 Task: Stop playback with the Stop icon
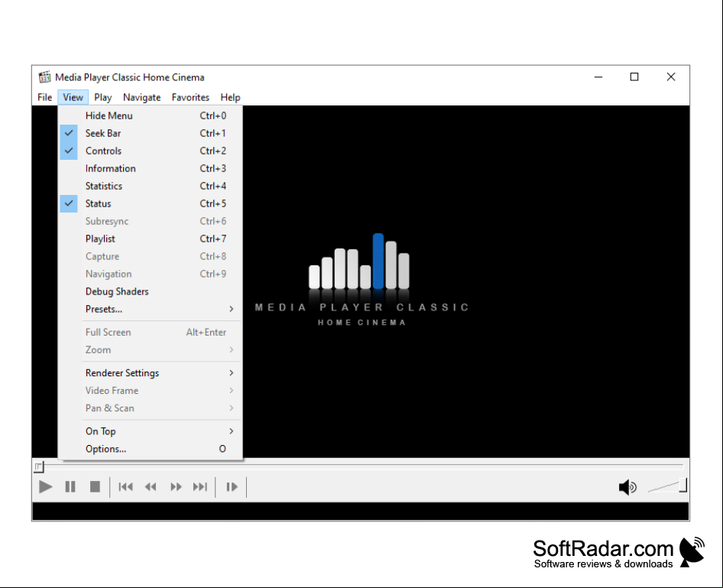[x=95, y=486]
